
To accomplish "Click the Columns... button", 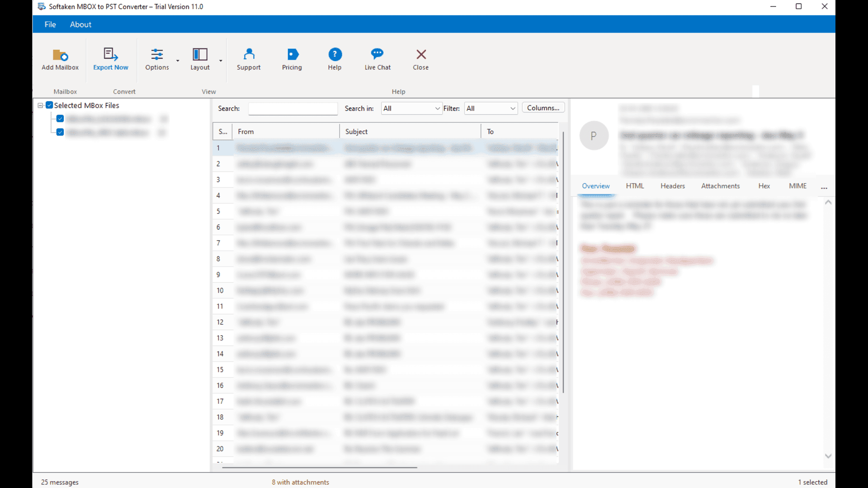I will pyautogui.click(x=543, y=108).
